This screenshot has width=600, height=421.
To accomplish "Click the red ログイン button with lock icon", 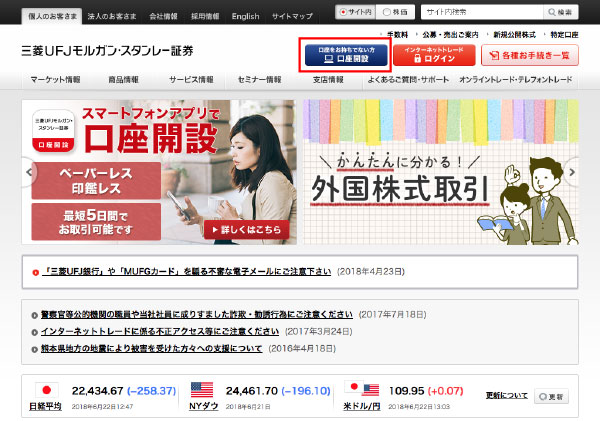I will coord(434,55).
